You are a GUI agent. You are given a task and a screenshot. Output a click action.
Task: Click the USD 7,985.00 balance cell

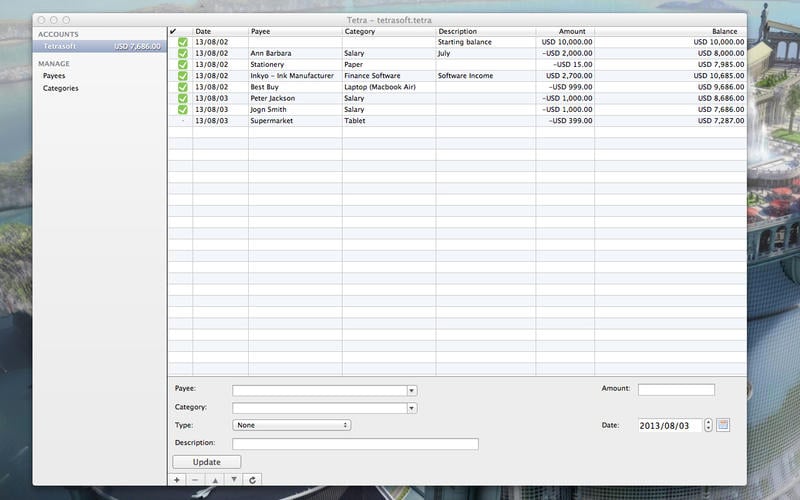[x=670, y=65]
